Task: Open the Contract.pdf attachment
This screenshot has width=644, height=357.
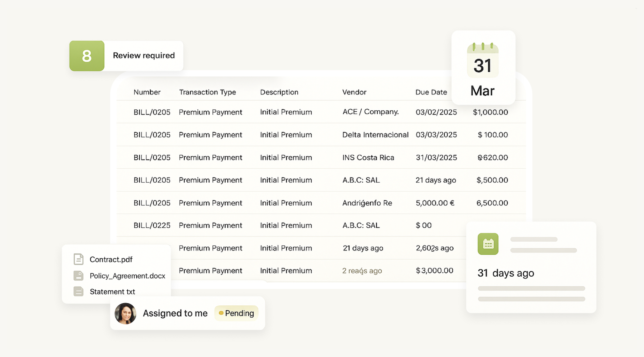Action: coord(111,259)
